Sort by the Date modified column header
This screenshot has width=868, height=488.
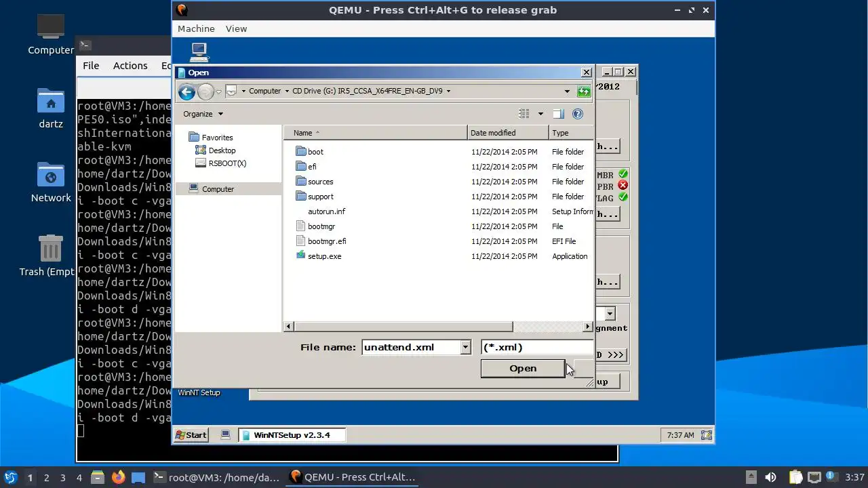click(508, 133)
